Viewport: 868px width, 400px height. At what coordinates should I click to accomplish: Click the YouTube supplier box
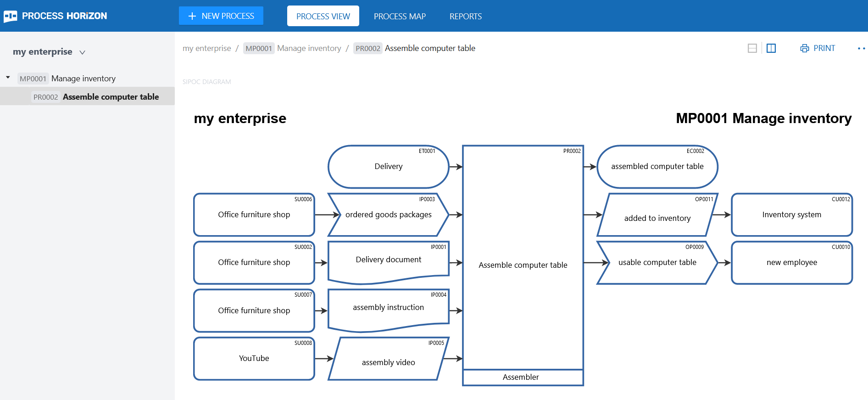[x=254, y=359]
